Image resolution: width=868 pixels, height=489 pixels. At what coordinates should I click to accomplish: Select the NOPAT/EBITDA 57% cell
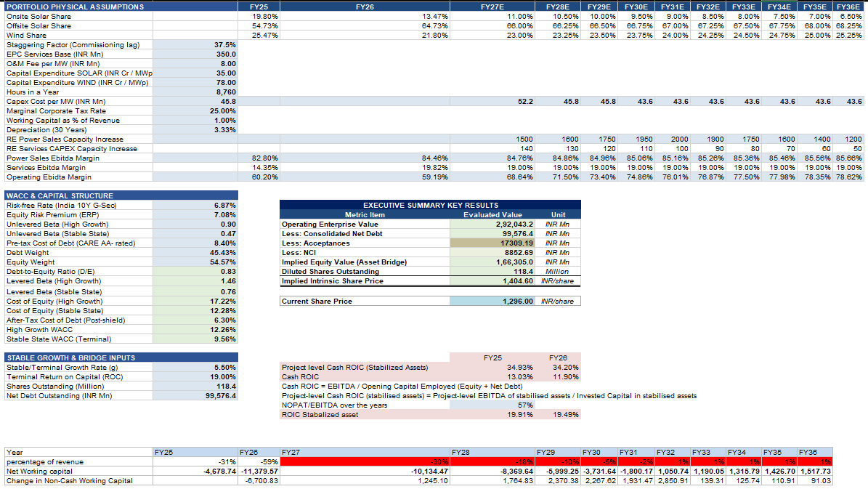click(x=492, y=405)
